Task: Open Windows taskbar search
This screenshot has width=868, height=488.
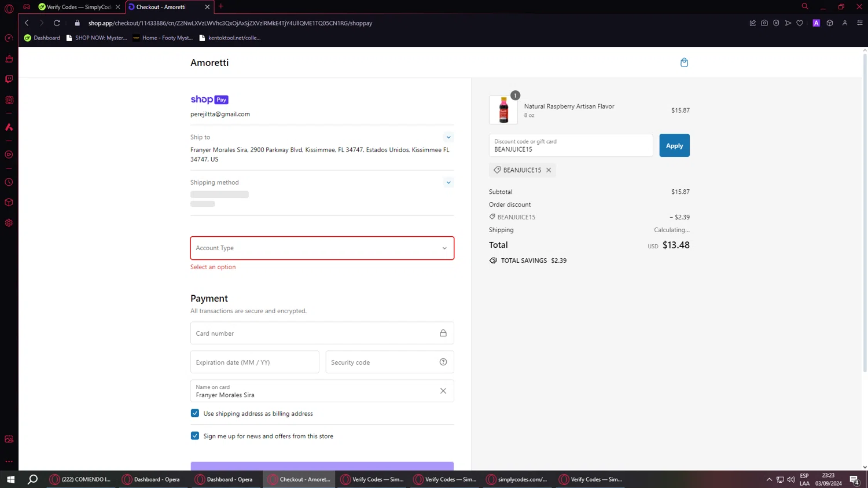Action: [33, 479]
